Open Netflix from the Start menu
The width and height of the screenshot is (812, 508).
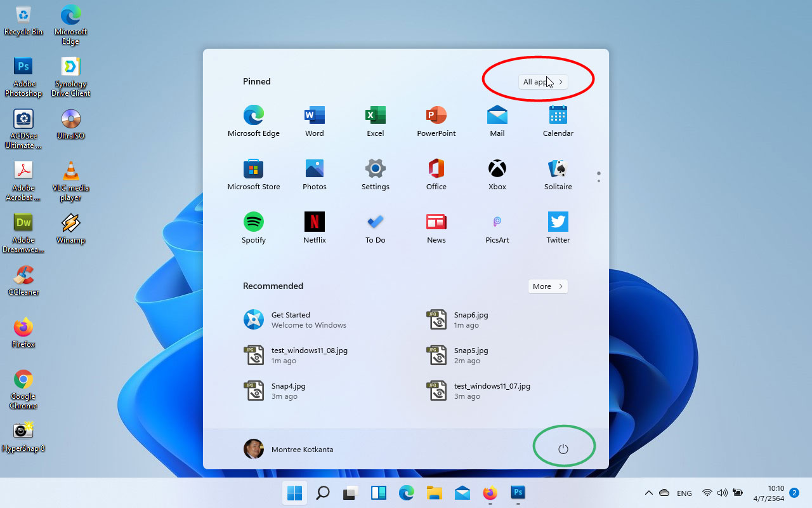[x=314, y=227]
